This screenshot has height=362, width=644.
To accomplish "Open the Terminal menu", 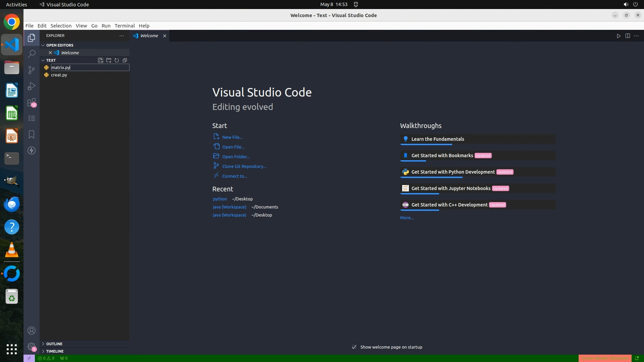I will pos(124,26).
